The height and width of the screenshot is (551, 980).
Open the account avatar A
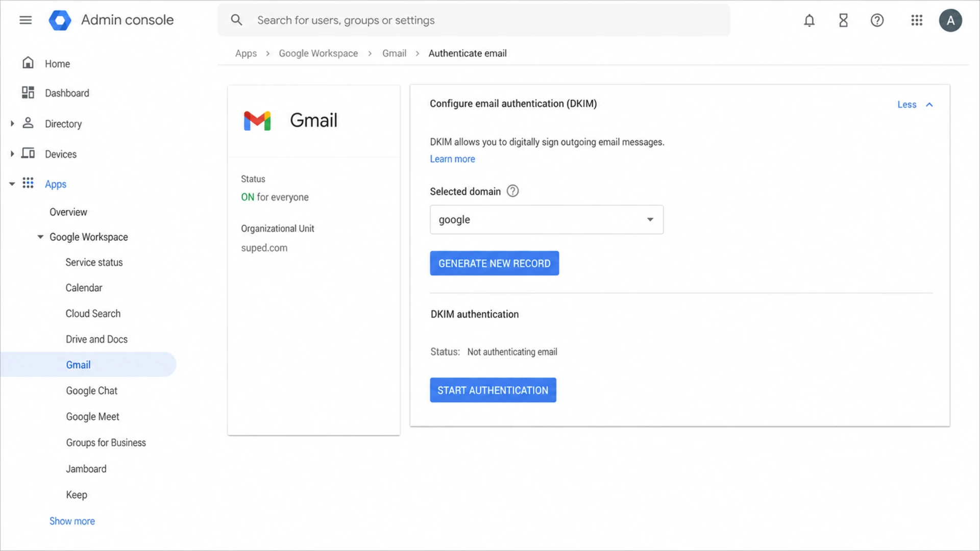point(950,20)
